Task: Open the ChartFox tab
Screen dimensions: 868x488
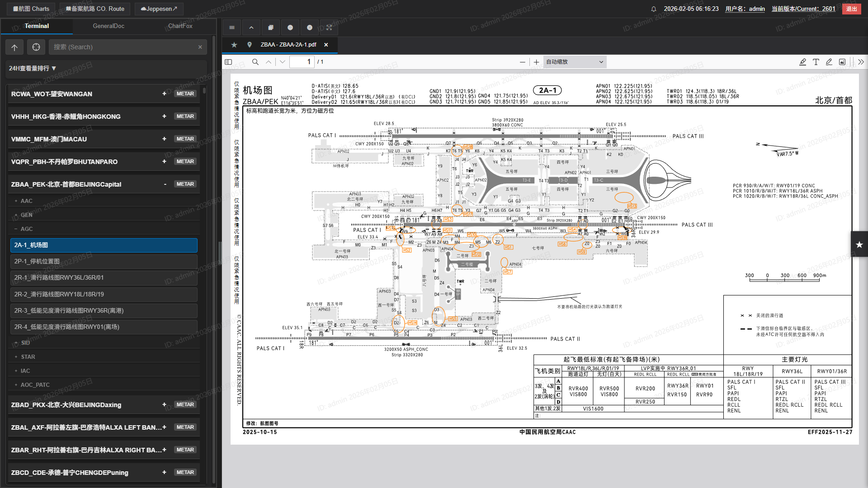Action: (x=180, y=26)
